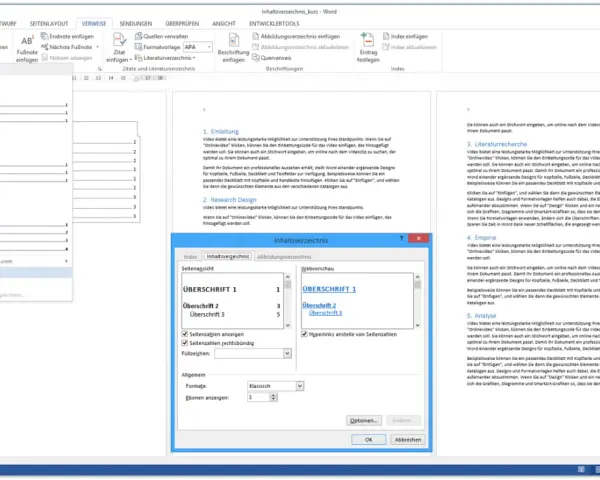Screen dimensions: 600x480
Task: Toggle Seitenzahlen anzeigen checkbox
Action: click(185, 334)
